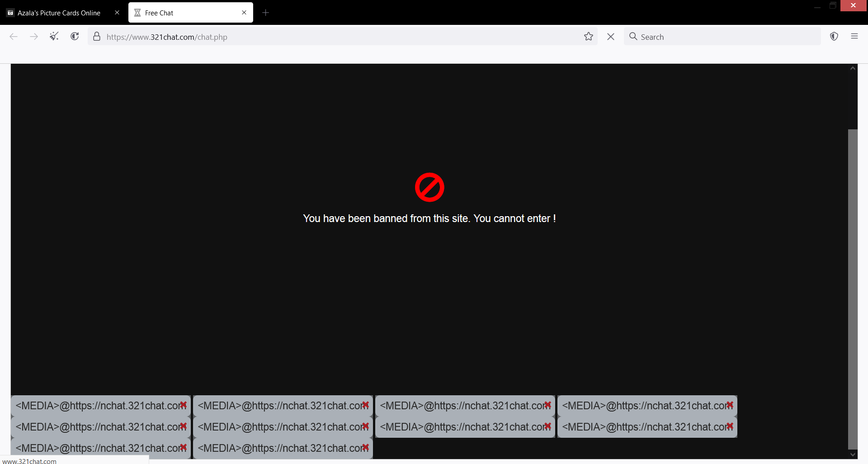This screenshot has width=868, height=464.
Task: Show site security info via lock icon
Action: pos(97,37)
